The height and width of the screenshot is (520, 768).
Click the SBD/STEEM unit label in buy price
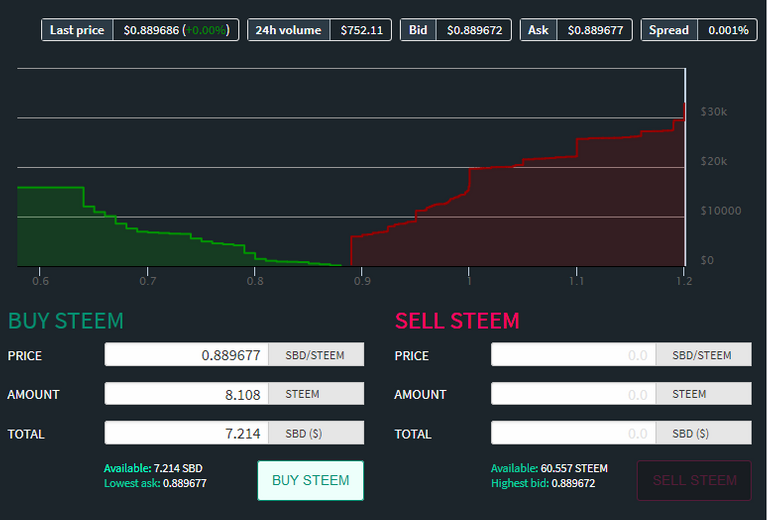point(315,355)
